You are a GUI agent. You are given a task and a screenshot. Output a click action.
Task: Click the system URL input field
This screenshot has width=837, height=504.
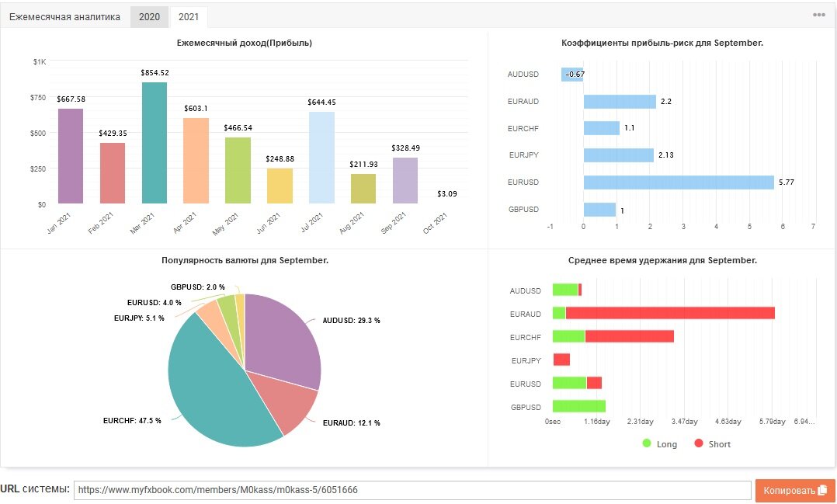pos(412,490)
